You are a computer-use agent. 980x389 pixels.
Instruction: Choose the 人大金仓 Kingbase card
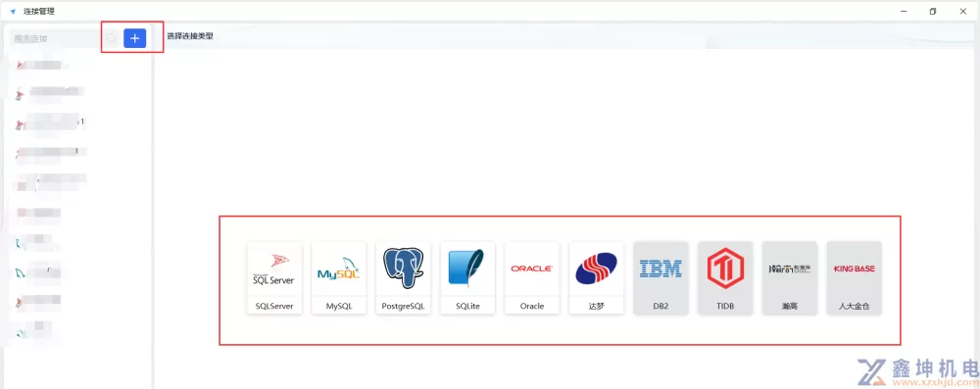[854, 277]
